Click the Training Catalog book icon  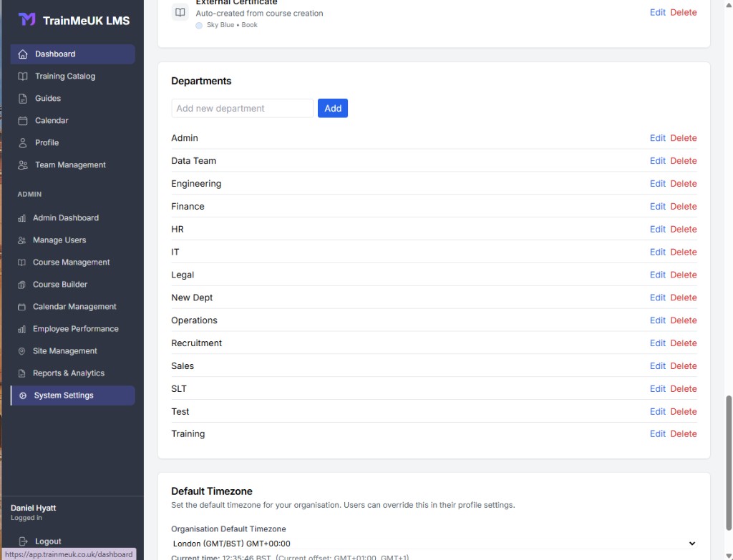pos(22,76)
